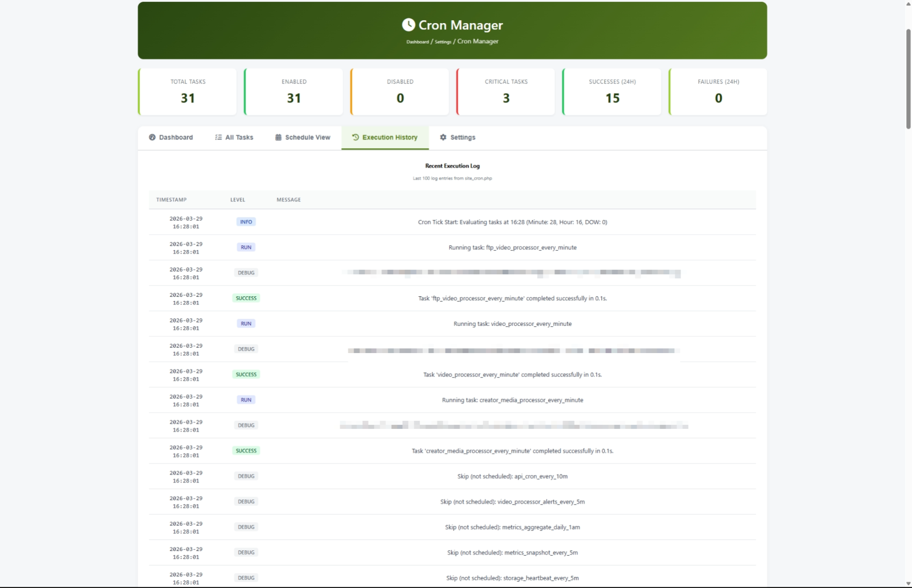912x588 pixels.
Task: Click the history icon on Execution History
Action: click(x=355, y=138)
